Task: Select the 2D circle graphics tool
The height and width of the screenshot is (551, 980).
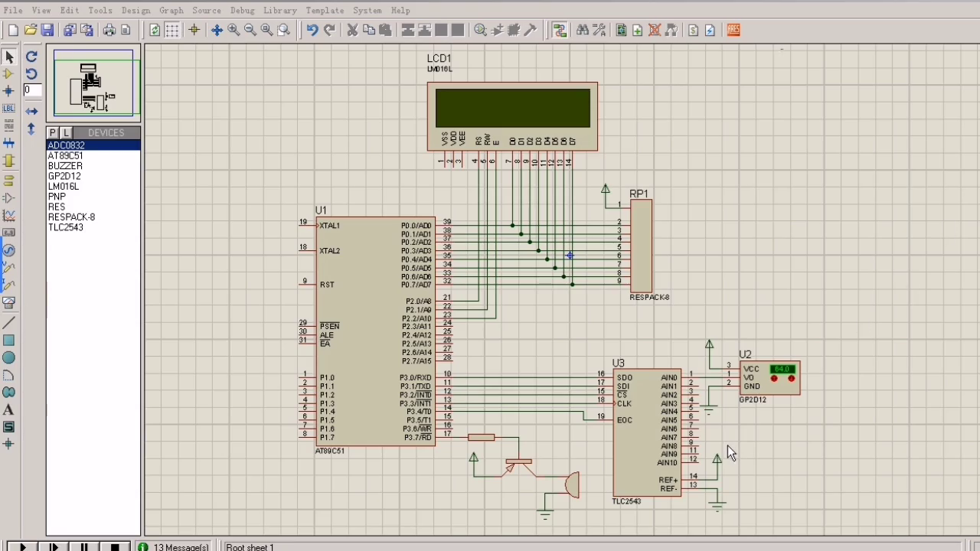Action: (8, 357)
